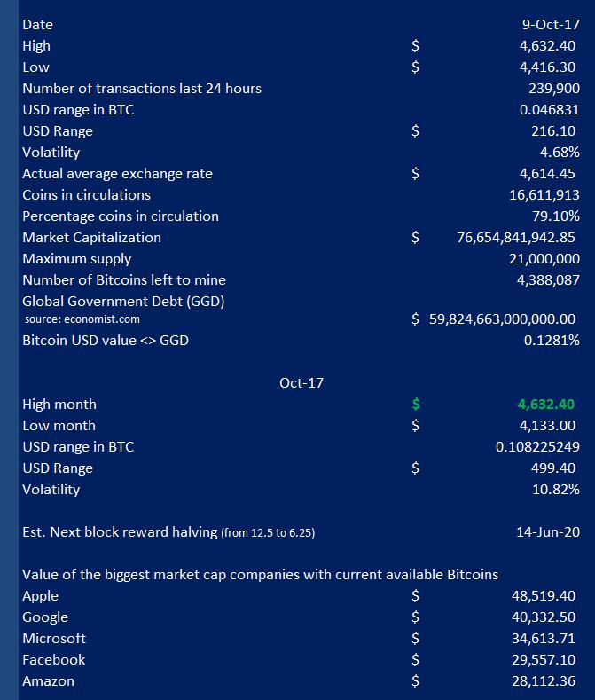The width and height of the screenshot is (595, 700).
Task: Click the Microsoft value 34,613.71
Action: pos(544,639)
